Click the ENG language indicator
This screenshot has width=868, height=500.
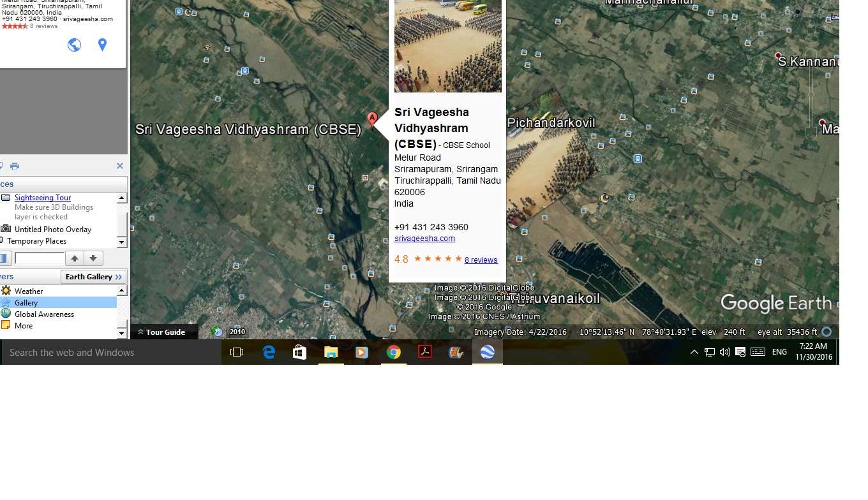pyautogui.click(x=779, y=352)
